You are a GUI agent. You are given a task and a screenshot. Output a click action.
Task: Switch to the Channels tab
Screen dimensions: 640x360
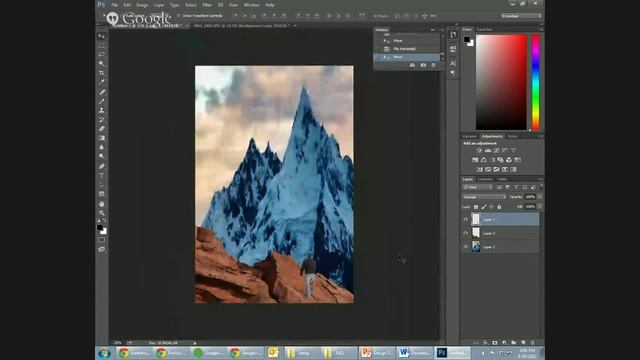click(485, 179)
